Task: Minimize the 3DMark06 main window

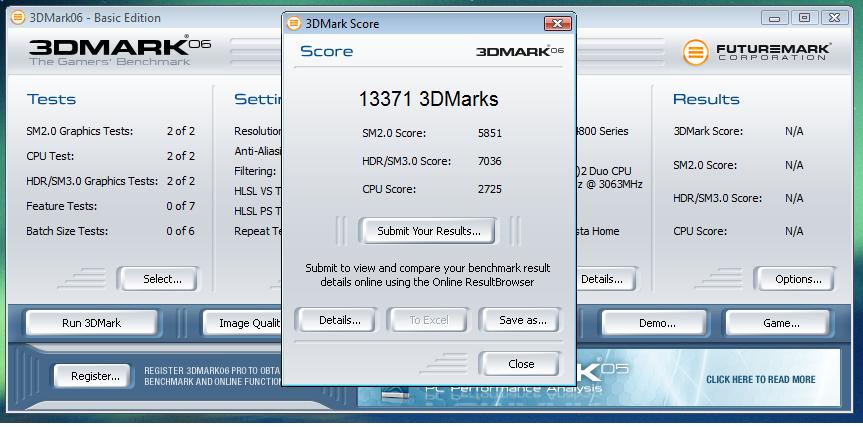Action: [x=774, y=18]
